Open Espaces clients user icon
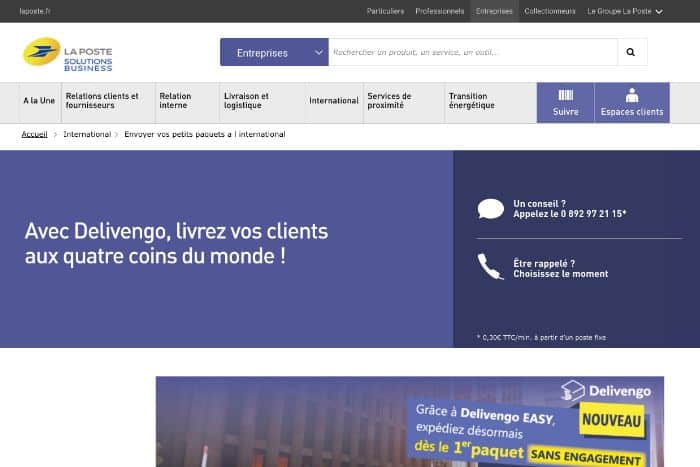700x467 pixels. [631, 96]
